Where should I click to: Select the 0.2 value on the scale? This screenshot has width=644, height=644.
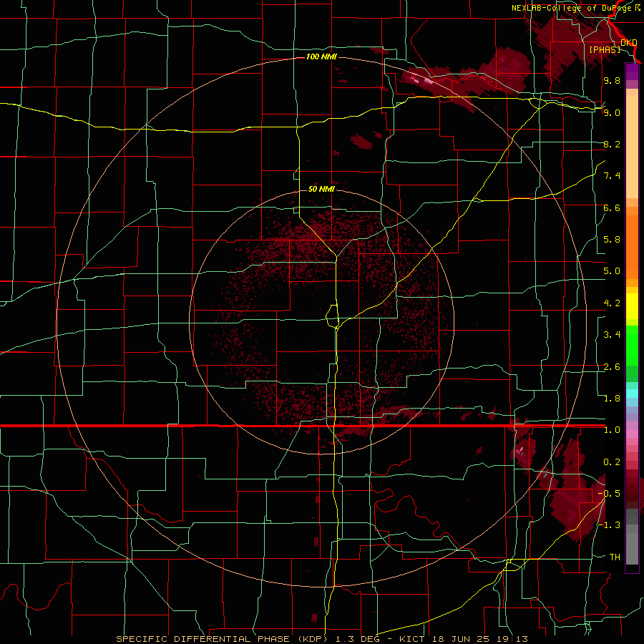pyautogui.click(x=612, y=462)
